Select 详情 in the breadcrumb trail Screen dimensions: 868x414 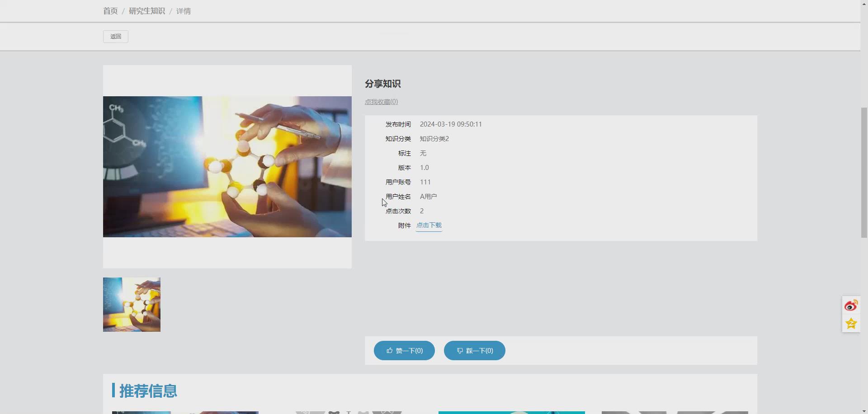point(183,11)
